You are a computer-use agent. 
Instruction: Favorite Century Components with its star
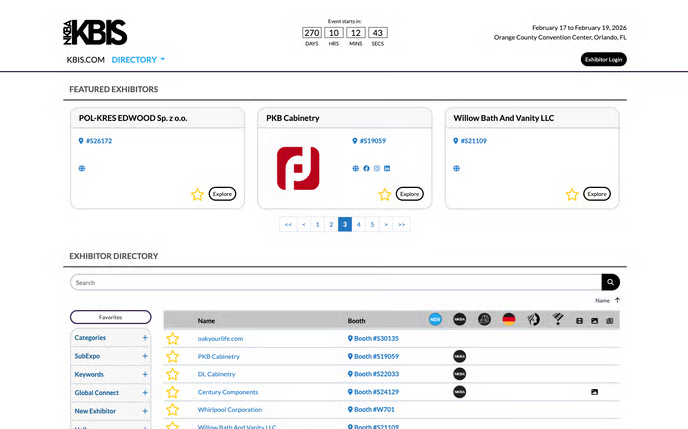[172, 392]
